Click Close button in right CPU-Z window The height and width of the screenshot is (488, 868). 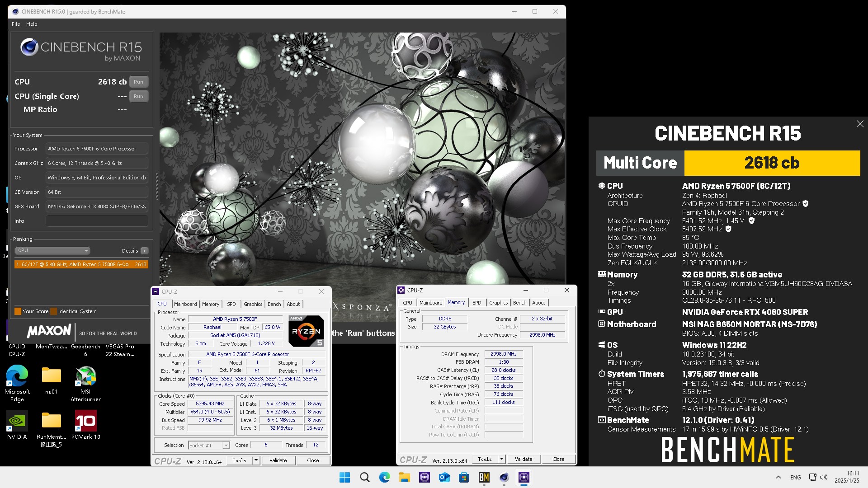[558, 459]
